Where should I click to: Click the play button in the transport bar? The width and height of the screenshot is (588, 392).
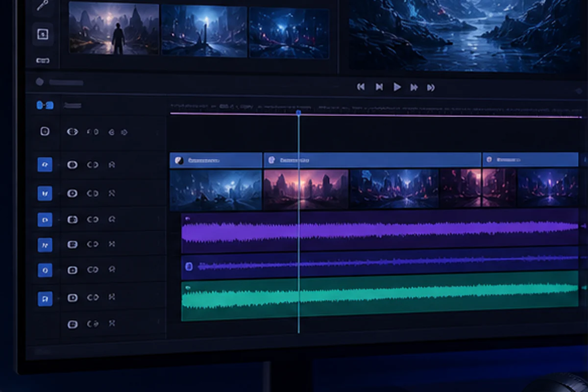coord(397,87)
